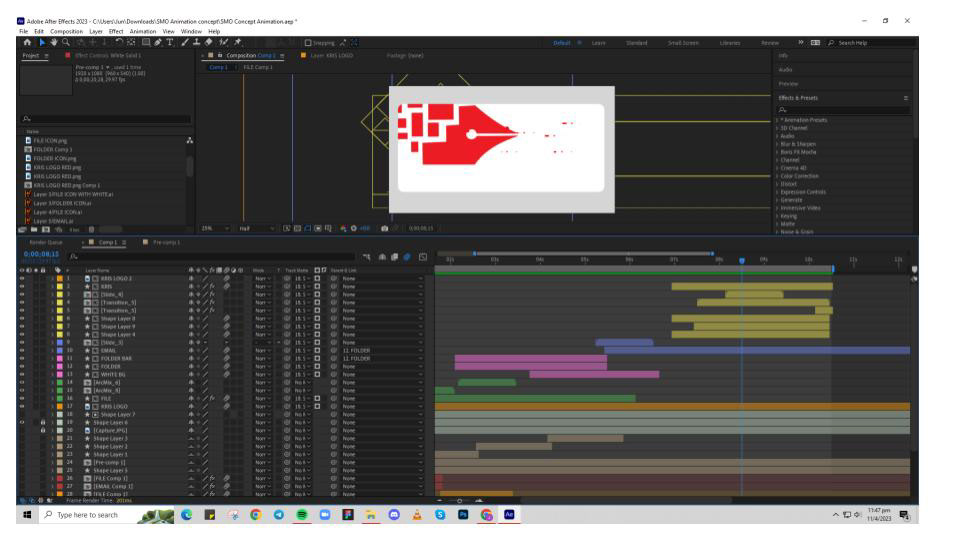960x540 pixels.
Task: Click the shy layers icon in timeline
Action: 382,257
